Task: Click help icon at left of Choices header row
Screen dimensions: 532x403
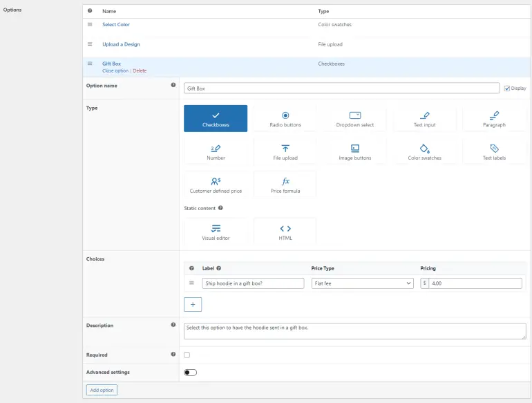Action: click(x=191, y=268)
